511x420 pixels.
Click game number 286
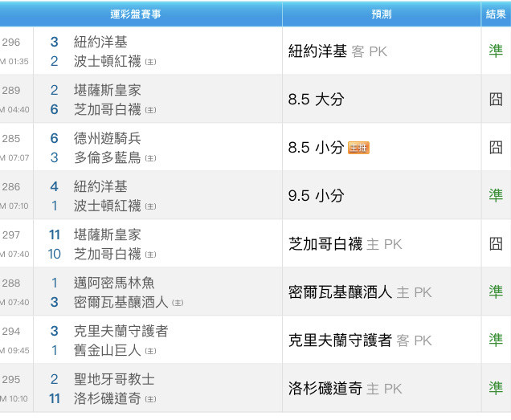[11, 187]
